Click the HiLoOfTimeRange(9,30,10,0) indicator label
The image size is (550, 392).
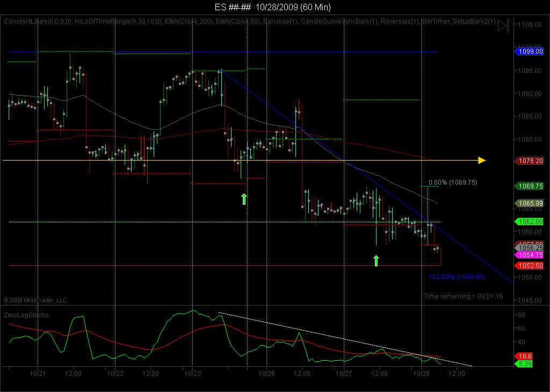118,21
